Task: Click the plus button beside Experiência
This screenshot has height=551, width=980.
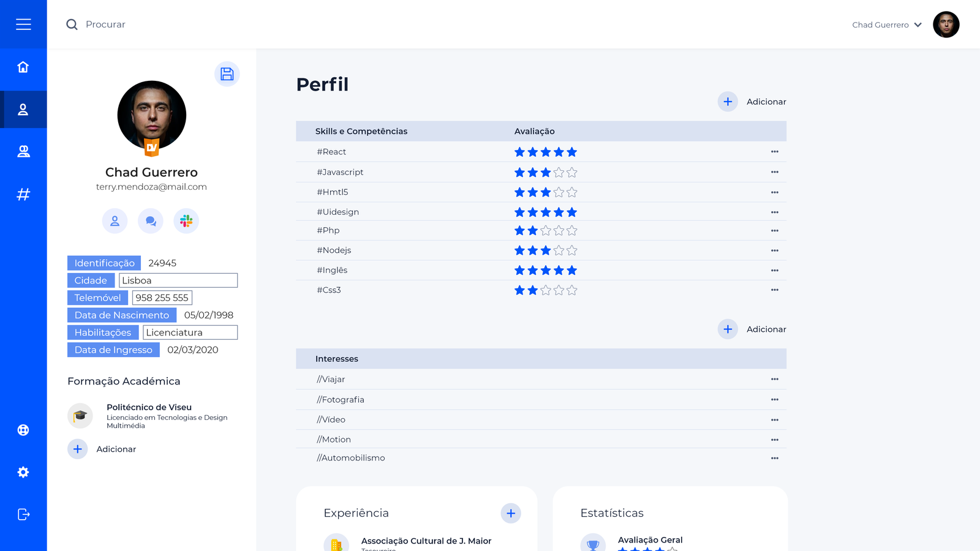Action: pyautogui.click(x=511, y=513)
